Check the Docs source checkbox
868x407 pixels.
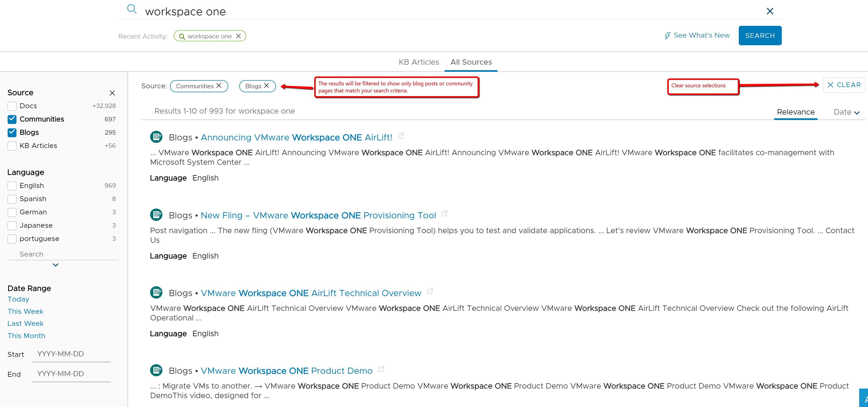12,106
